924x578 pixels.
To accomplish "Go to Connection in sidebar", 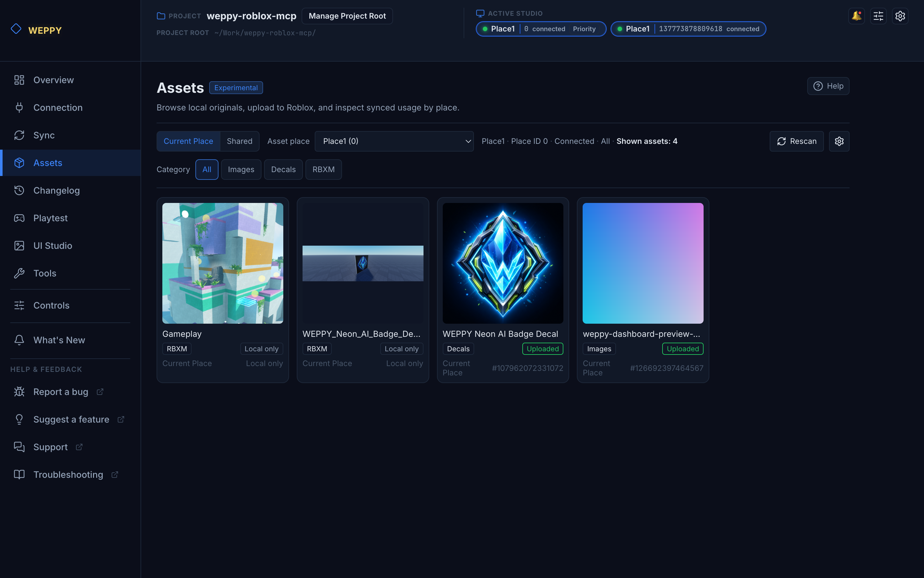I will 70,108.
